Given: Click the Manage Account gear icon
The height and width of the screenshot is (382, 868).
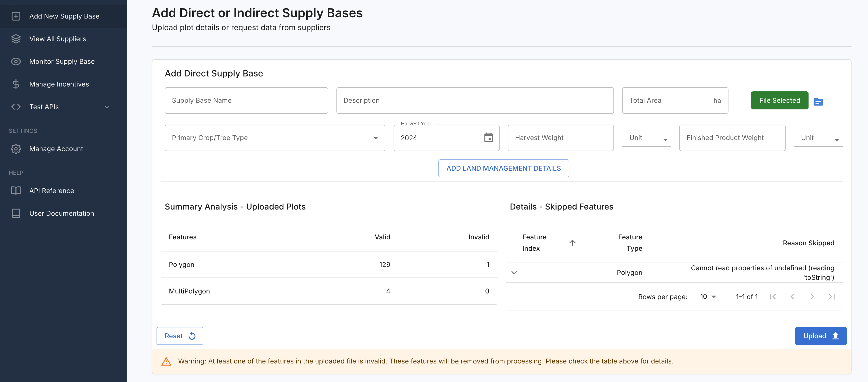Looking at the screenshot, I should pyautogui.click(x=16, y=149).
